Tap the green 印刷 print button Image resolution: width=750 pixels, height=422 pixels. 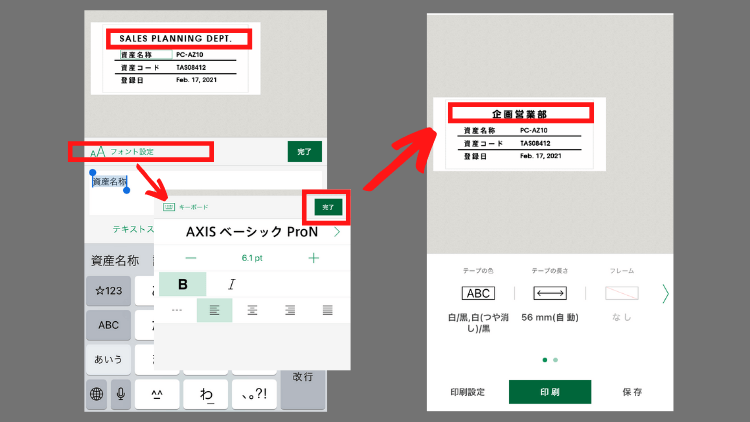(550, 392)
